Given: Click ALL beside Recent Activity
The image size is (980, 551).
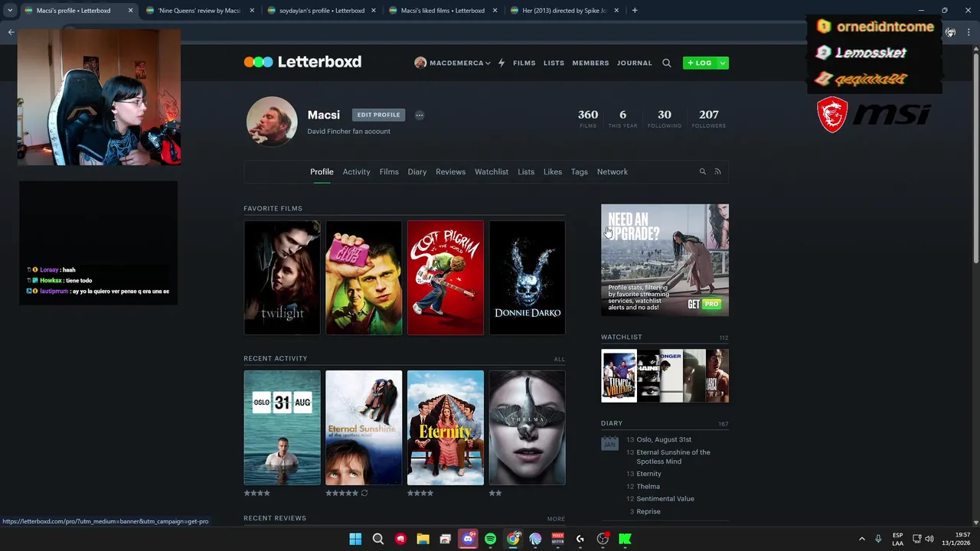Looking at the screenshot, I should click(x=559, y=359).
